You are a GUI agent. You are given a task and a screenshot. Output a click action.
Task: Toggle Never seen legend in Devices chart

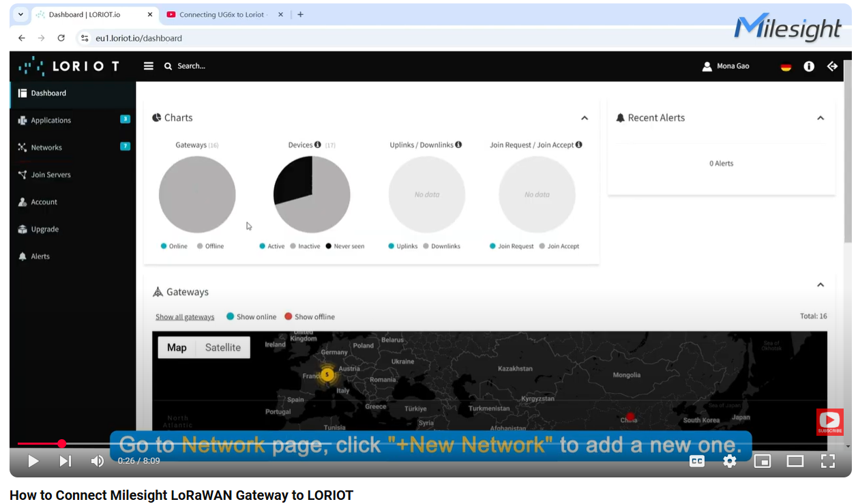point(345,246)
